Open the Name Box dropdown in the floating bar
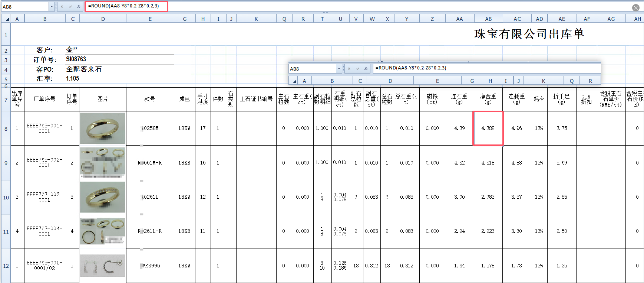This screenshot has height=283, width=644. [x=338, y=69]
